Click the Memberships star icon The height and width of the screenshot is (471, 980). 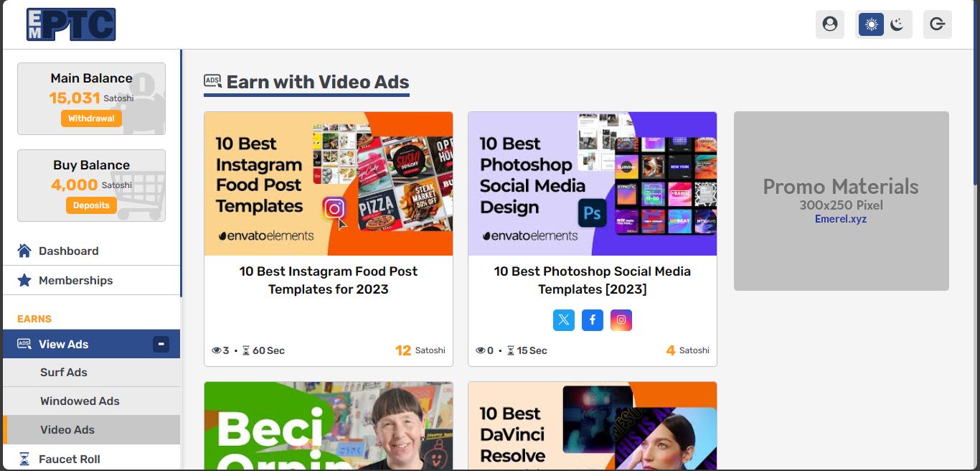coord(24,280)
